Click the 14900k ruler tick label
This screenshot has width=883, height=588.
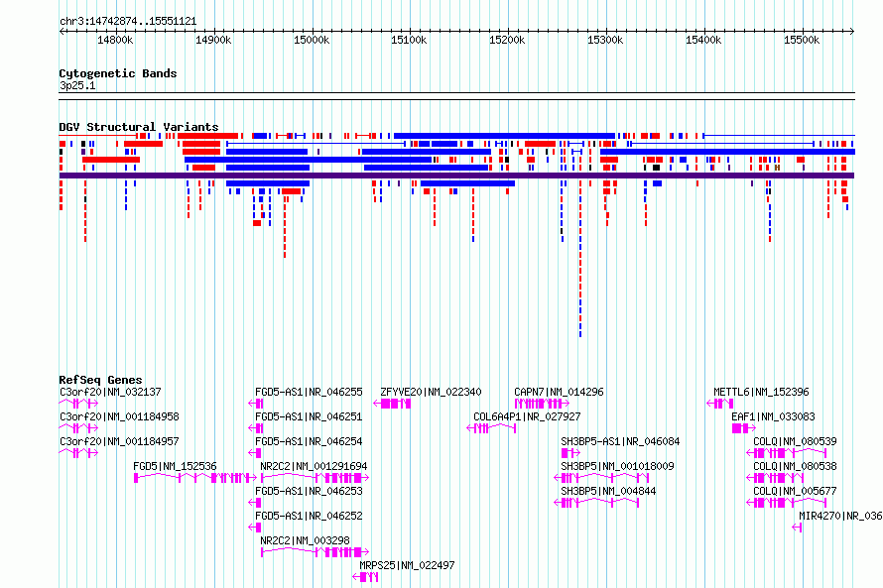click(x=213, y=40)
